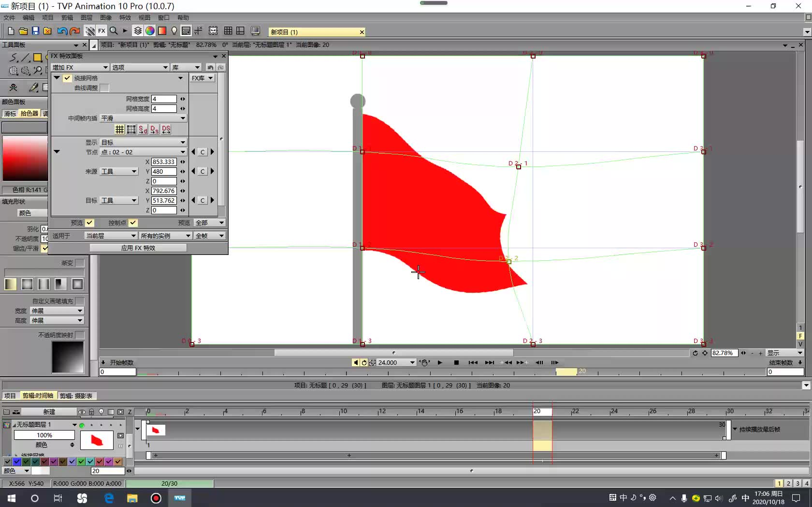Open the 特效 menu
812x507 pixels.
(125, 17)
